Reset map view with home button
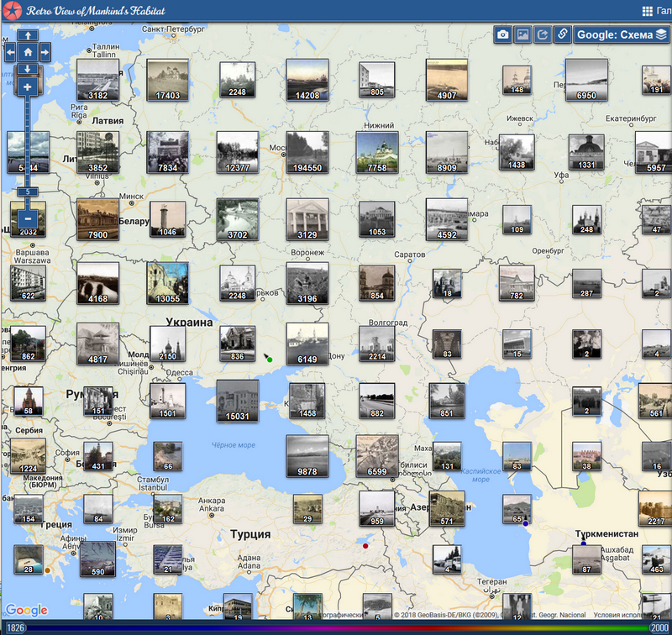The image size is (672, 635). (28, 52)
